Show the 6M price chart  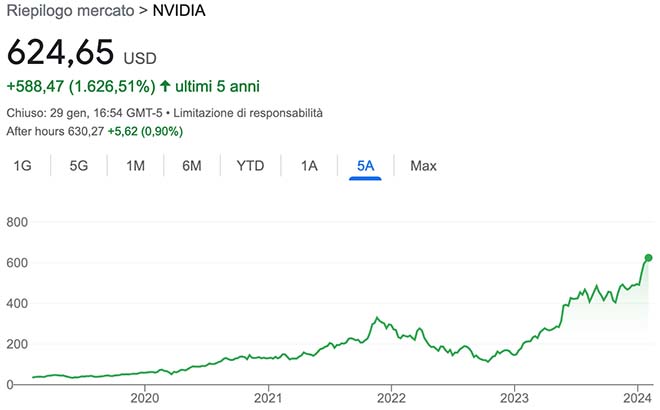point(192,166)
